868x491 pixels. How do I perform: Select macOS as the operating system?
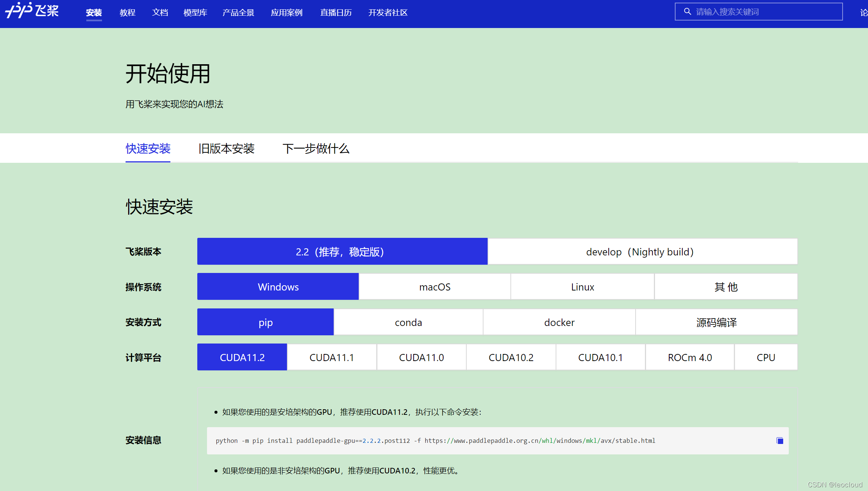coord(434,286)
